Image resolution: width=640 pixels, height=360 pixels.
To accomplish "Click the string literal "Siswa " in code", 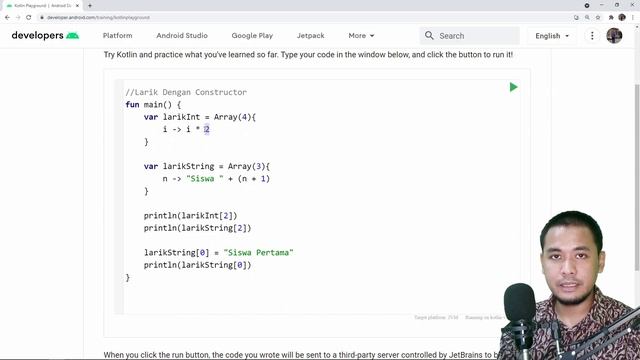I will 205,179.
